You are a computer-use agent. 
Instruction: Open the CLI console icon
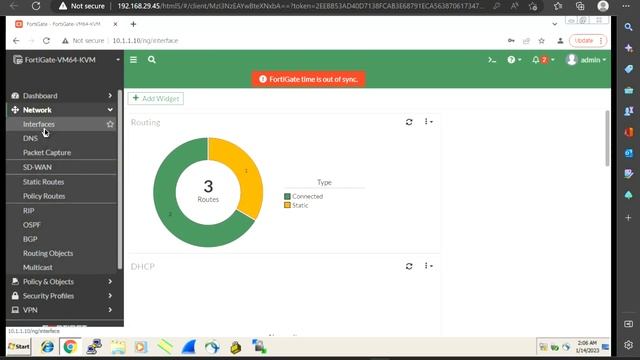click(492, 60)
